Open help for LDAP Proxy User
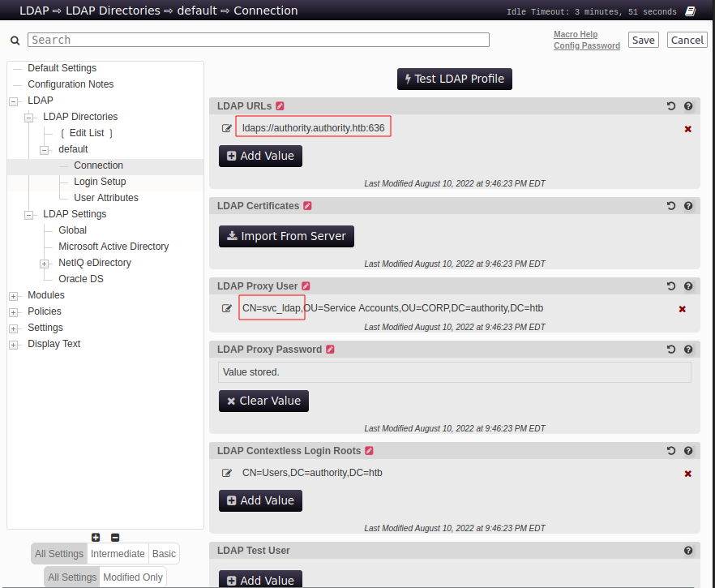 pos(688,286)
